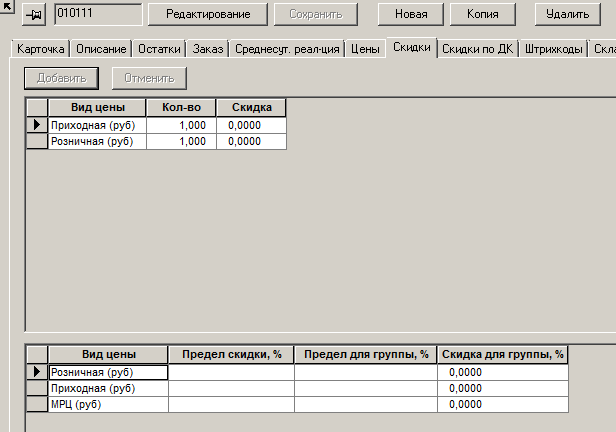Click discount 0,0000 in upper Розничная row
Viewport: 616px width, 432px height.
251,141
